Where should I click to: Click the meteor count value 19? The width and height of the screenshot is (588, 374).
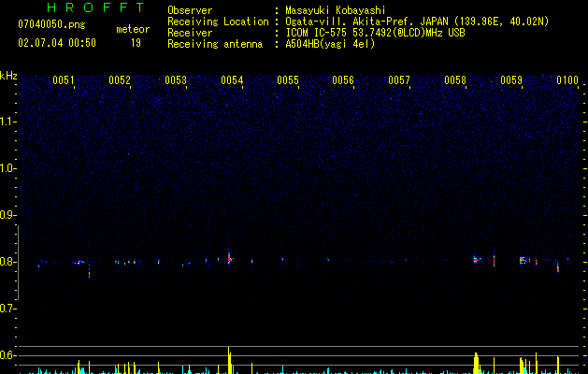pos(136,43)
